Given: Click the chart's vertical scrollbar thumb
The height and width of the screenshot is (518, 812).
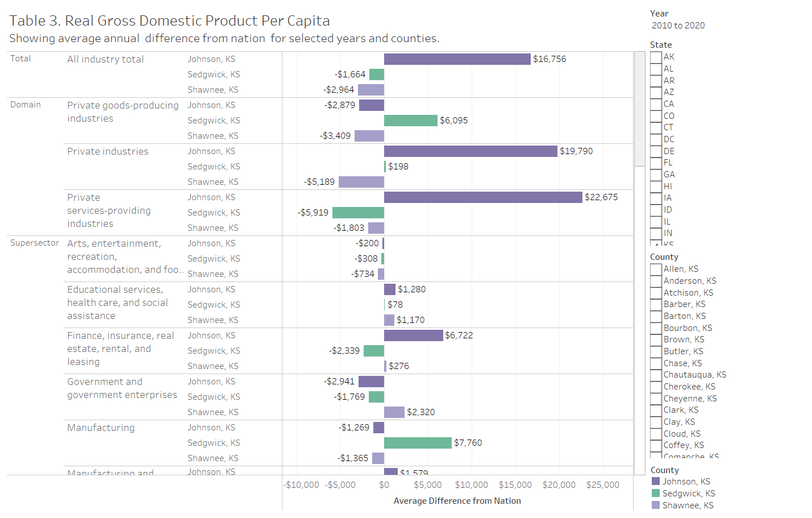Looking at the screenshot, I should [x=639, y=108].
